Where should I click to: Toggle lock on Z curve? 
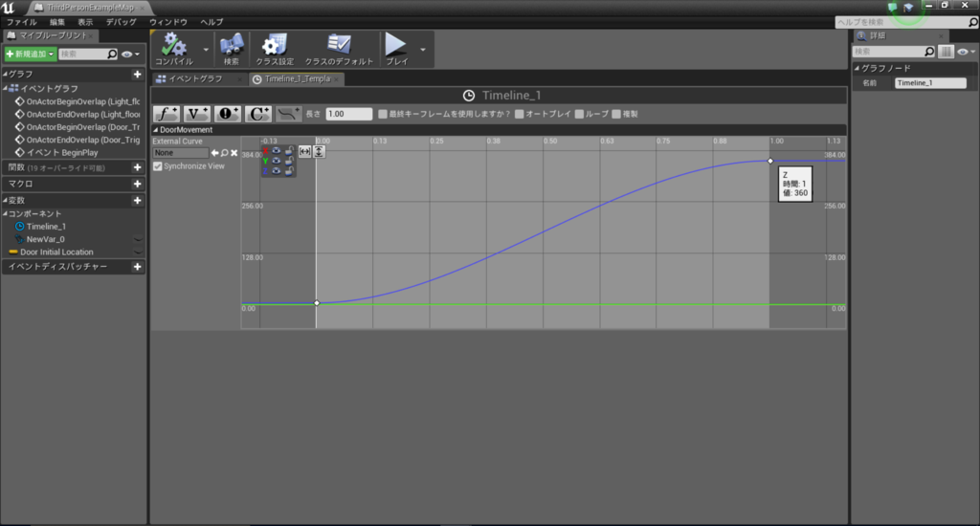point(289,170)
